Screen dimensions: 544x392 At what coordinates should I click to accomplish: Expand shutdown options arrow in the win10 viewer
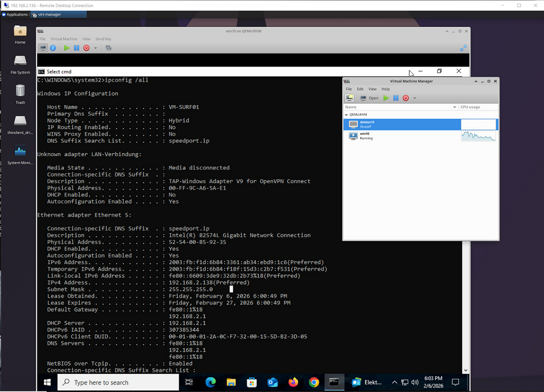tap(95, 48)
